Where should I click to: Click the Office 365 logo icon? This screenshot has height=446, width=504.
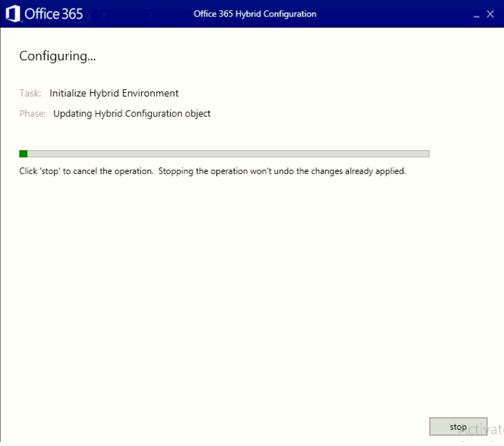[x=13, y=14]
